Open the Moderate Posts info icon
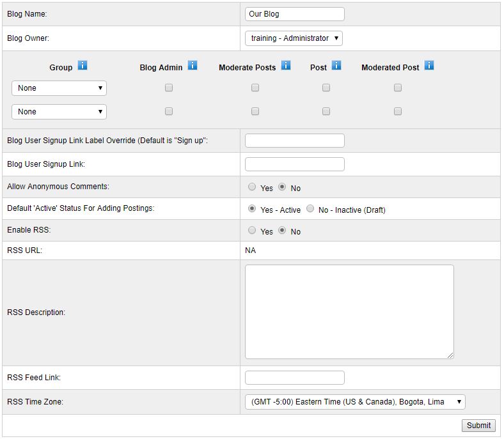The width and height of the screenshot is (504, 439). (x=286, y=65)
